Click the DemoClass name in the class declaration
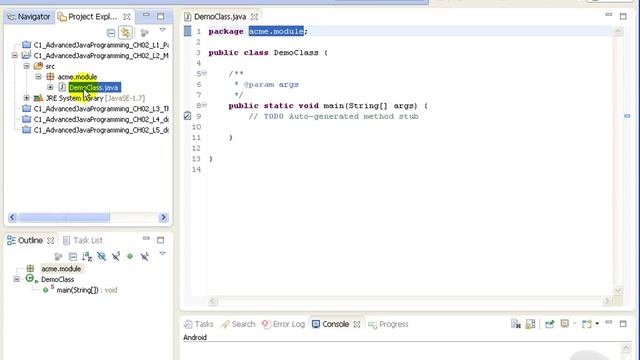Screen dimensions: 640x360 (296, 53)
